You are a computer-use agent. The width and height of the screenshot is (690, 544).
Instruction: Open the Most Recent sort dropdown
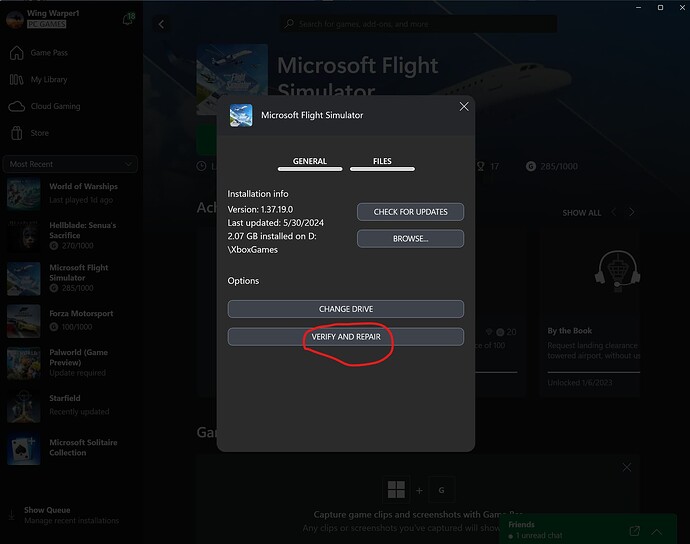pyautogui.click(x=70, y=164)
